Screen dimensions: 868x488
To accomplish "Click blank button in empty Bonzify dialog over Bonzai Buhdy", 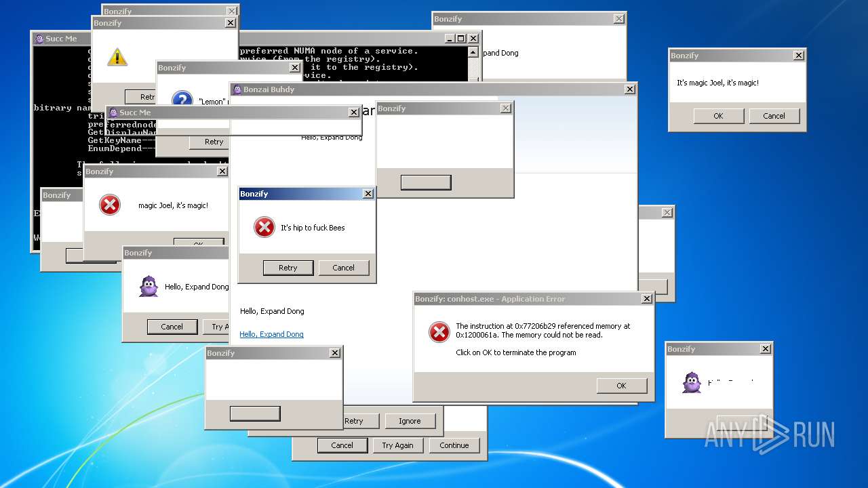I will pos(426,182).
